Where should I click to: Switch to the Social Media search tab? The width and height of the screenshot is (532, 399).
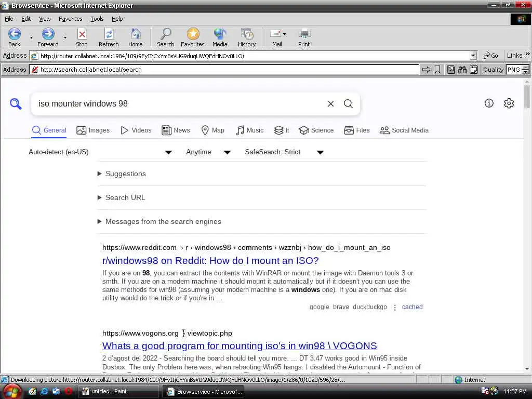404,130
